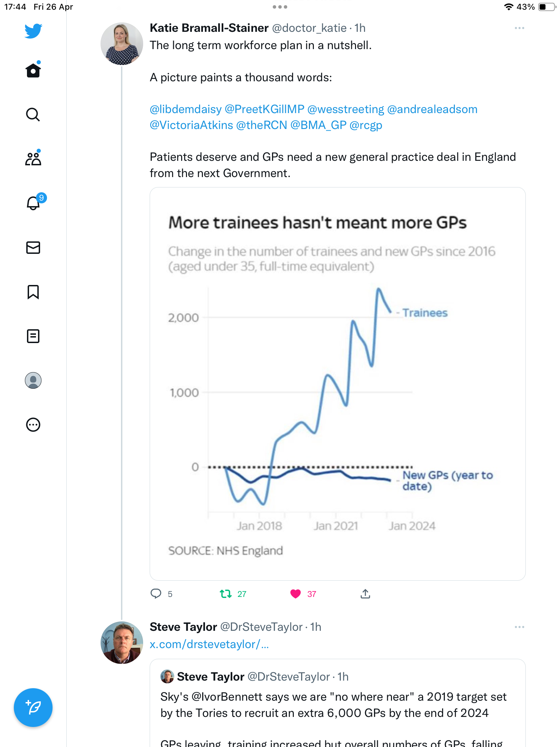The height and width of the screenshot is (747, 560).
Task: Open the More circle menu in sidebar
Action: coord(33,425)
